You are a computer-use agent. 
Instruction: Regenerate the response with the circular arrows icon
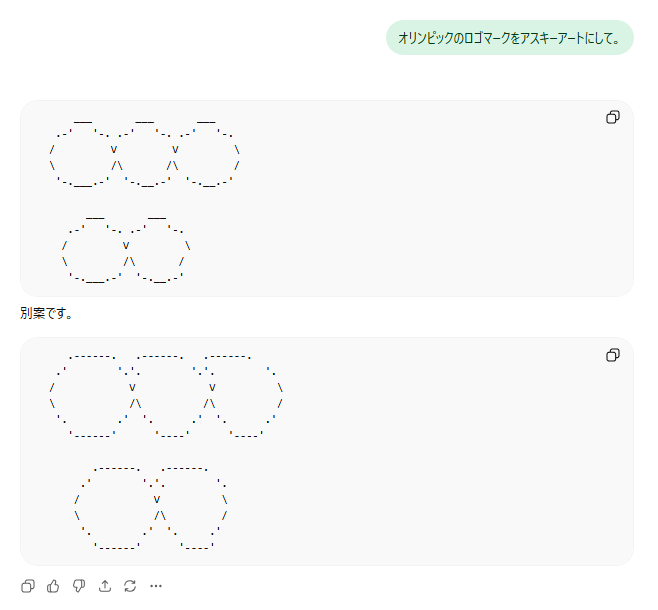pos(130,586)
